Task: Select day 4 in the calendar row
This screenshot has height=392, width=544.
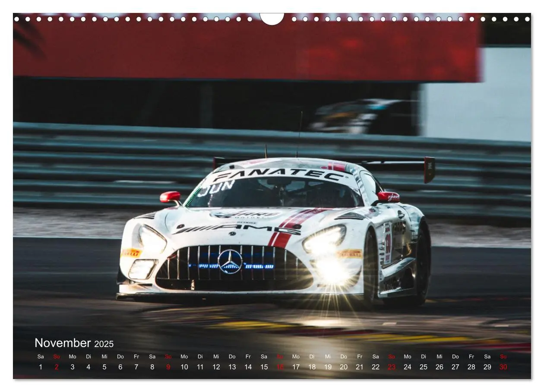Action: (89, 367)
